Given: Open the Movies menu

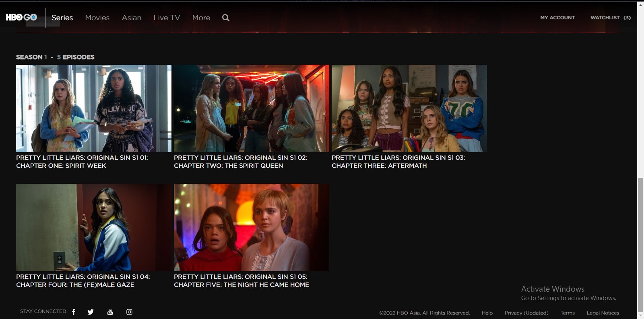Looking at the screenshot, I should 97,18.
